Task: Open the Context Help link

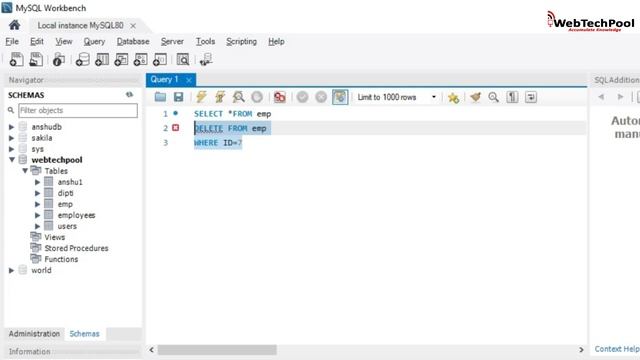Action: coord(617,349)
